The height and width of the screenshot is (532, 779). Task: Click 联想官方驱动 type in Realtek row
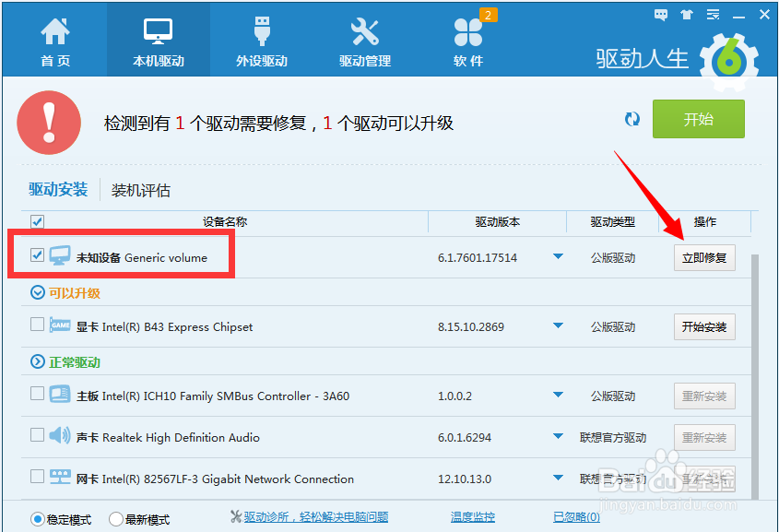point(613,438)
